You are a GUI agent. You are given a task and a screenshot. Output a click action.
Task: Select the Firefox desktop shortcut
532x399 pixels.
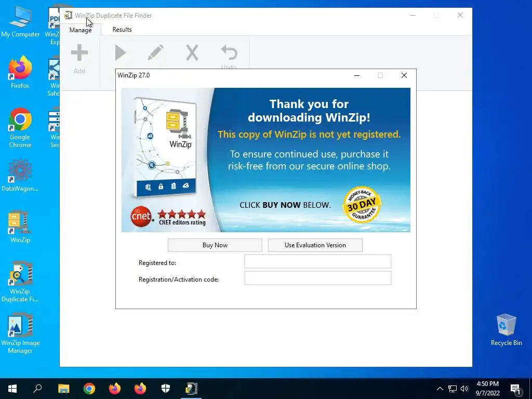(x=20, y=72)
